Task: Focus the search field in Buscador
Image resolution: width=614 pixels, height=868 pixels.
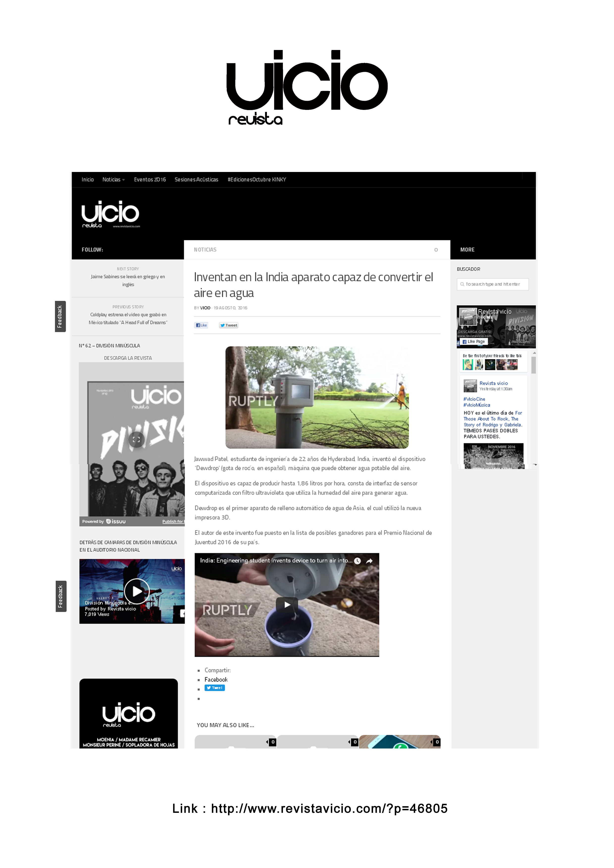Action: (x=493, y=284)
